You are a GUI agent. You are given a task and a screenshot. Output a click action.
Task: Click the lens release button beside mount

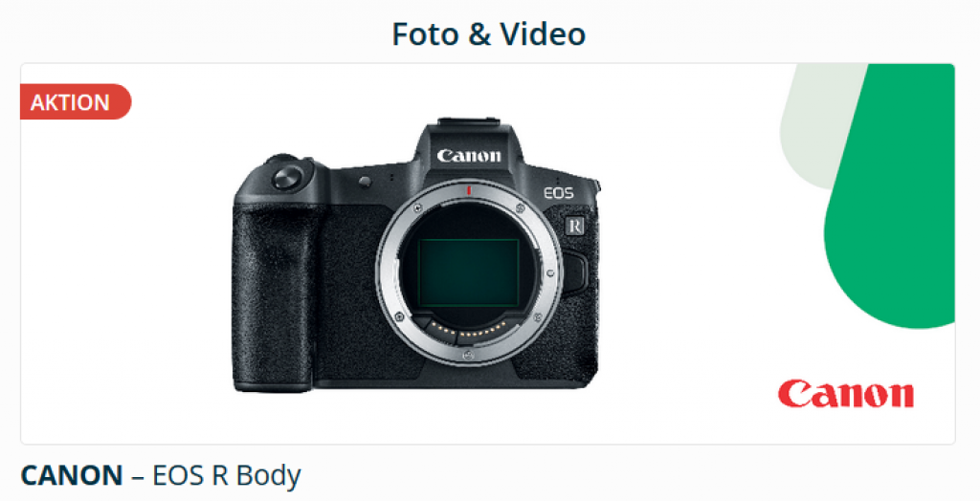coord(575,272)
